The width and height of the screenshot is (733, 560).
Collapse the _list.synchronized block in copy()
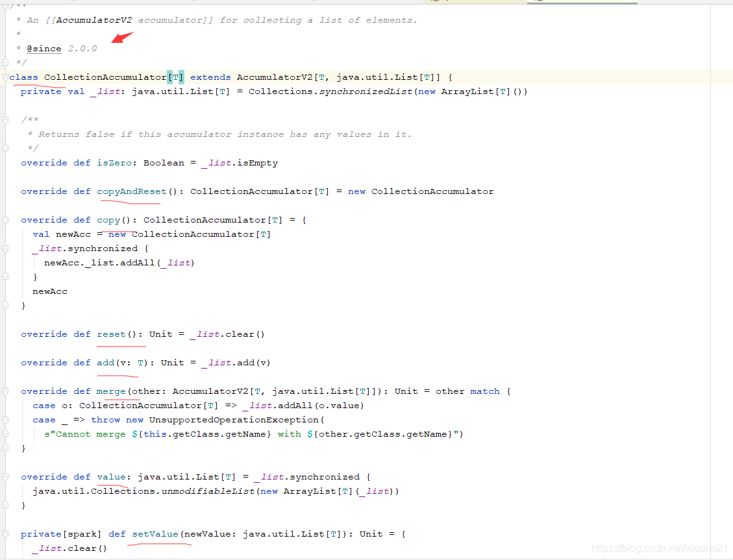pyautogui.click(x=6, y=249)
